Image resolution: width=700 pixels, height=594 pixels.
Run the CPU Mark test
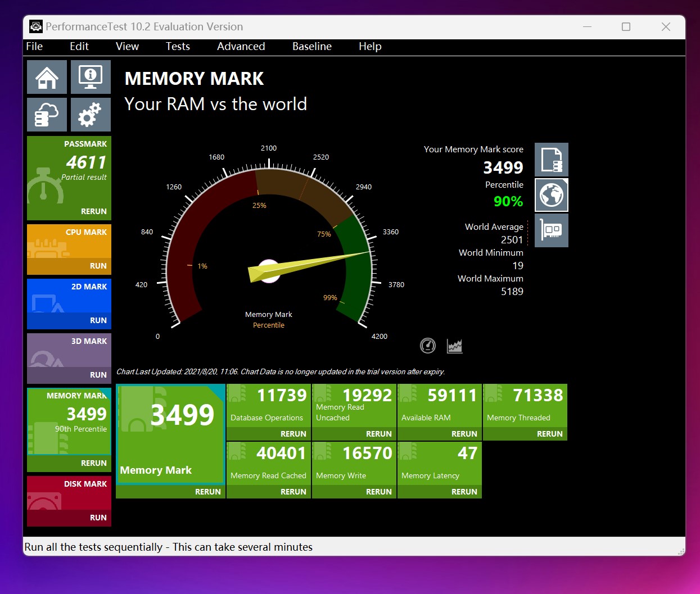click(98, 266)
